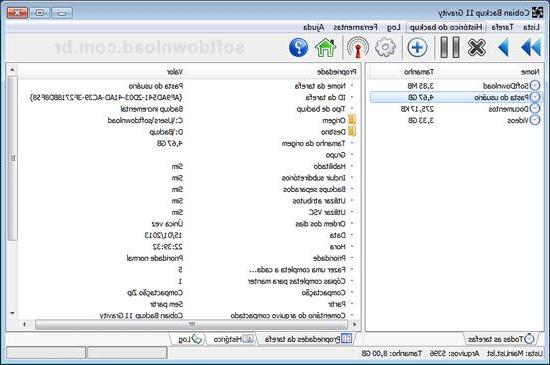Open the Log menu in menu bar

[393, 27]
